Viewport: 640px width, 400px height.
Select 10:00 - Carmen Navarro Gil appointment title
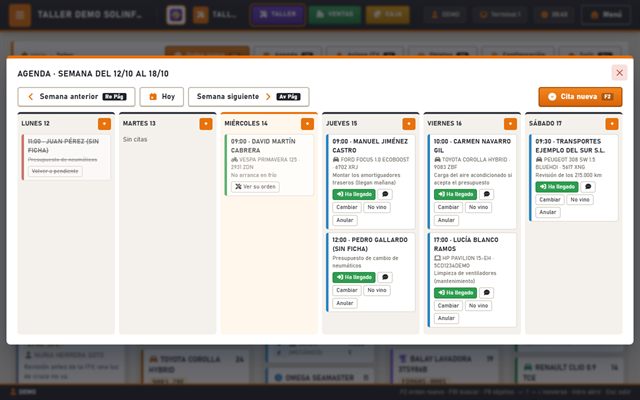pyautogui.click(x=472, y=146)
